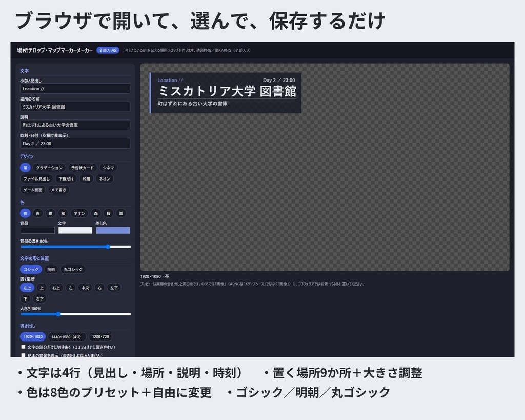The image size is (525, 420).
Task: Pick the 予告状カード design
Action: click(x=83, y=168)
